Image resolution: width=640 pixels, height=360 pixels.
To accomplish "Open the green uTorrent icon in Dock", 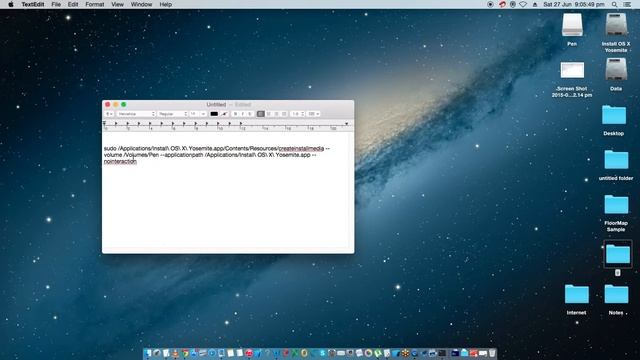I will [378, 353].
